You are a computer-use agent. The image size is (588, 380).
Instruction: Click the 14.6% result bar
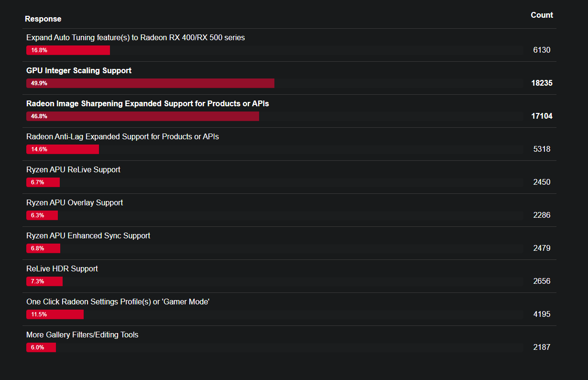coord(63,149)
